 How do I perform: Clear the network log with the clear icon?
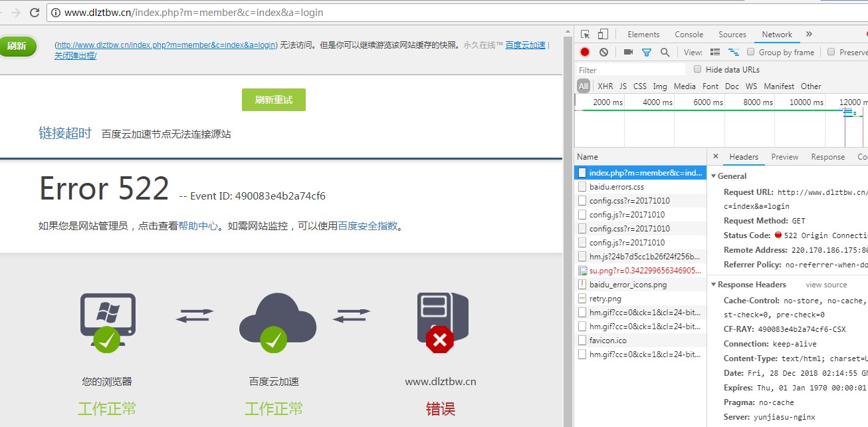pyautogui.click(x=603, y=52)
